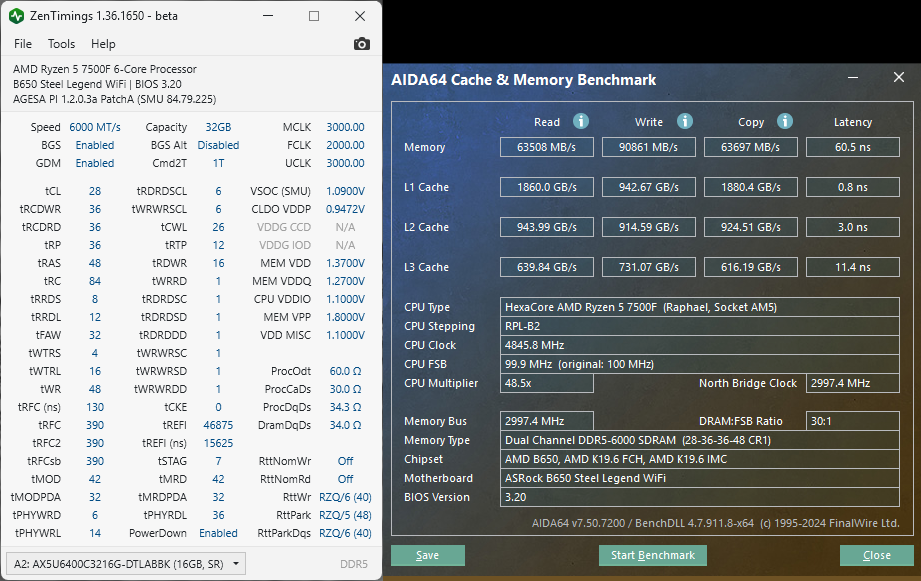Click the MCLK value 3000.00
This screenshot has width=921, height=581.
tap(345, 127)
